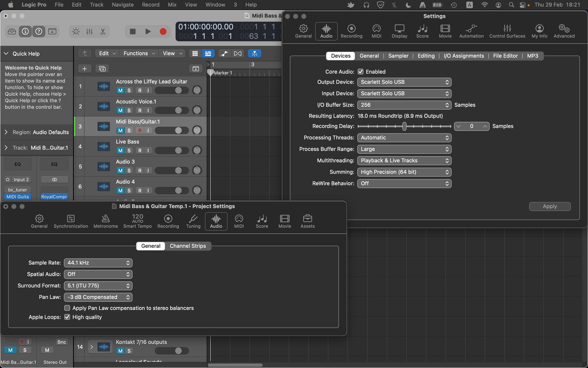The image size is (588, 368).
Task: Expand the Region Audio Defaults inspector
Action: click(6, 132)
